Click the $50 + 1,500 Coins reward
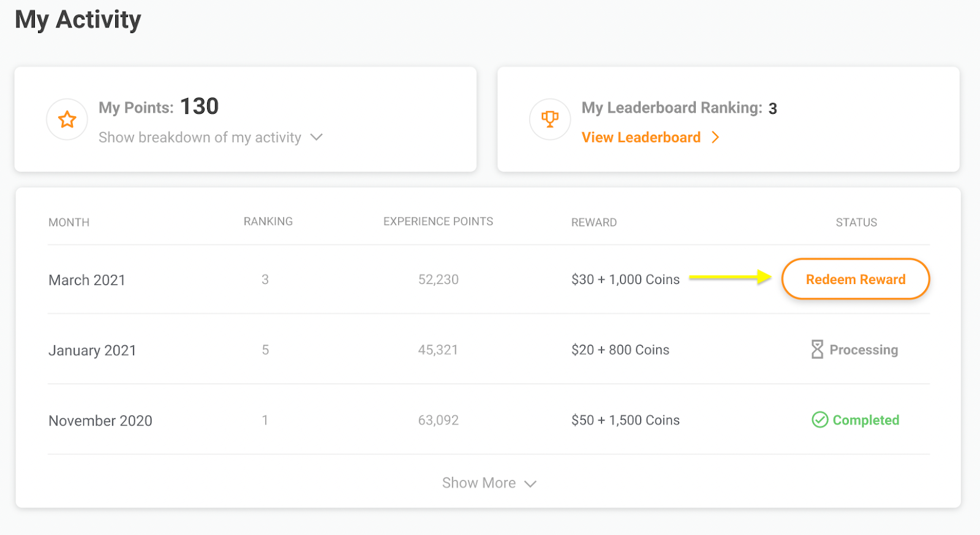Image resolution: width=980 pixels, height=535 pixels. (625, 420)
